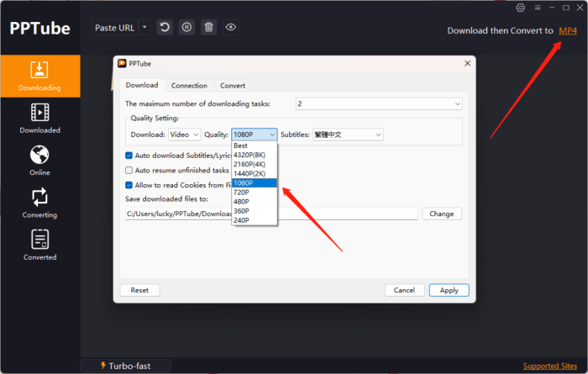Toggle the eye private mode icon

(230, 28)
